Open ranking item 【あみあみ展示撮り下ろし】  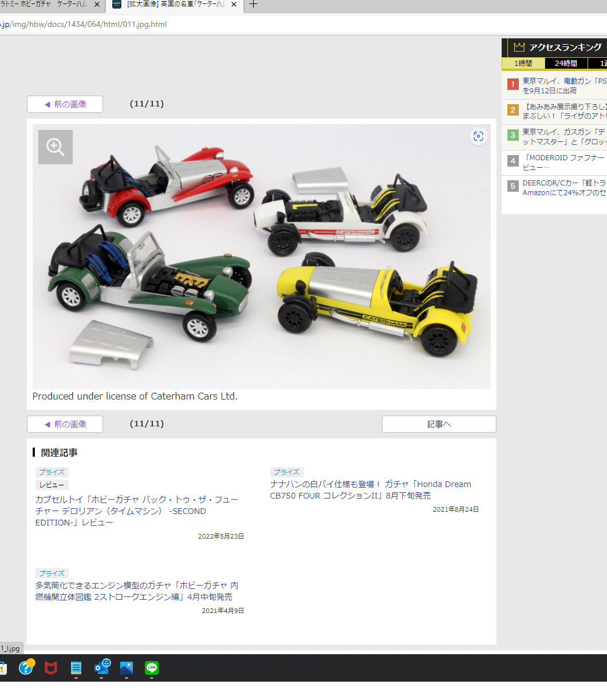[565, 111]
